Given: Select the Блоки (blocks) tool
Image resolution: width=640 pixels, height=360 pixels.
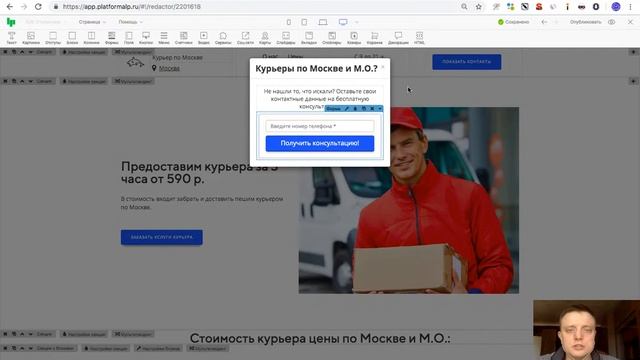Looking at the screenshot, I should [72, 38].
